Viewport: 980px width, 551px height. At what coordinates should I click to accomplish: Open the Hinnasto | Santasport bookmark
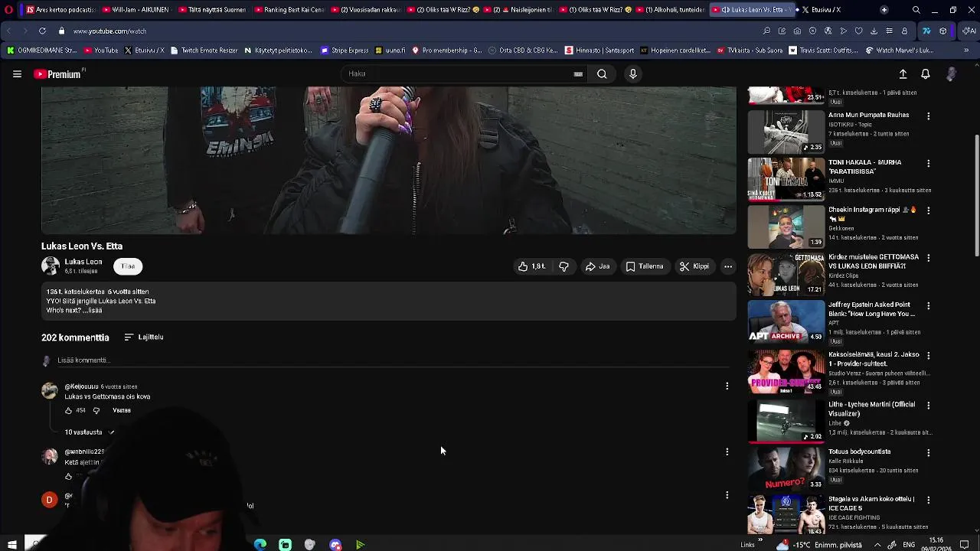point(599,51)
